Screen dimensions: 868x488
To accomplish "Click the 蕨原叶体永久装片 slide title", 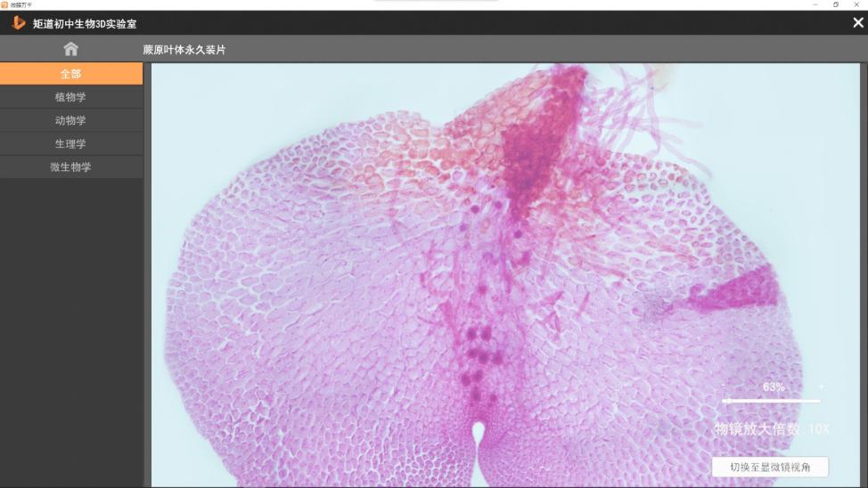I will pyautogui.click(x=184, y=50).
